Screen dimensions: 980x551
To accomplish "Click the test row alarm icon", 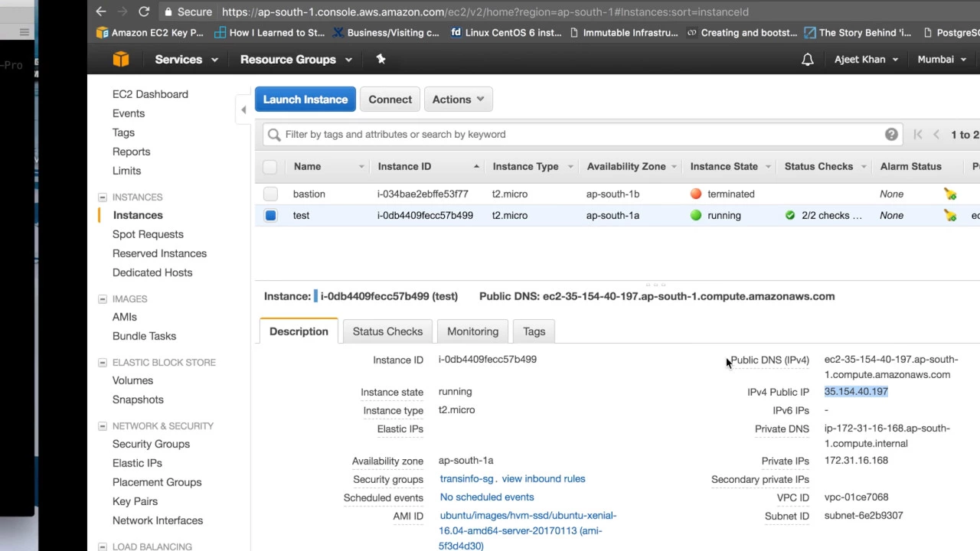I will [x=950, y=216].
